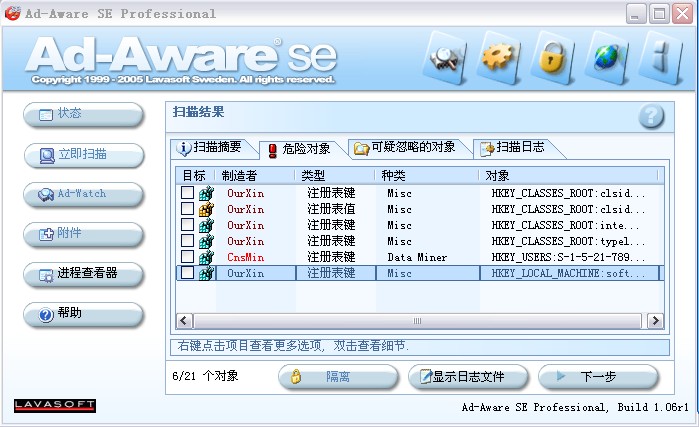Switch to the 扫描日志 tab

517,148
